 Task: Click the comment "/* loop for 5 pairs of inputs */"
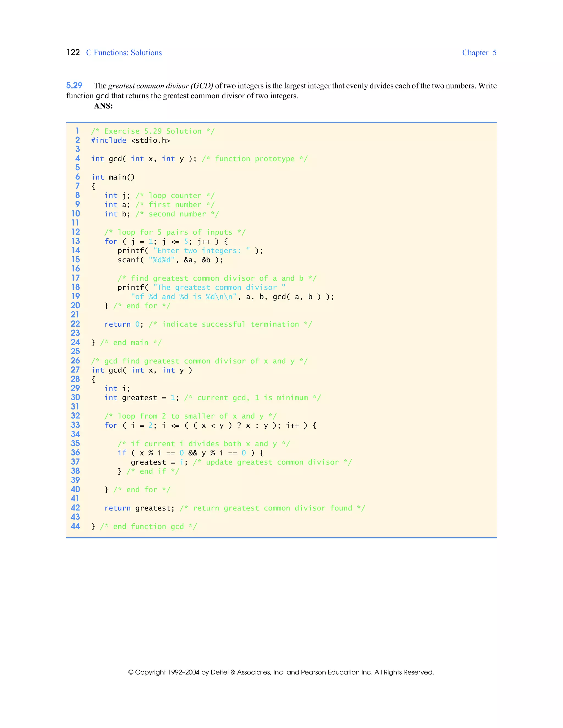pyautogui.click(x=175, y=232)
